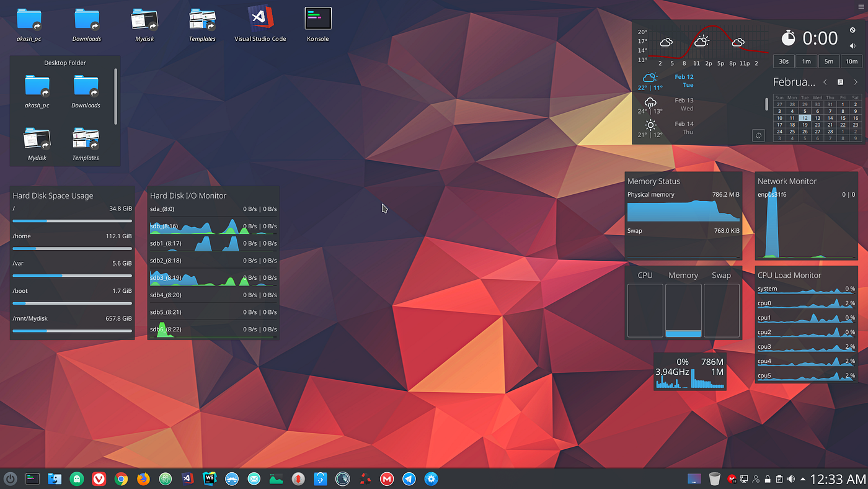Open Telegram from the taskbar
868x489 pixels.
(409, 478)
